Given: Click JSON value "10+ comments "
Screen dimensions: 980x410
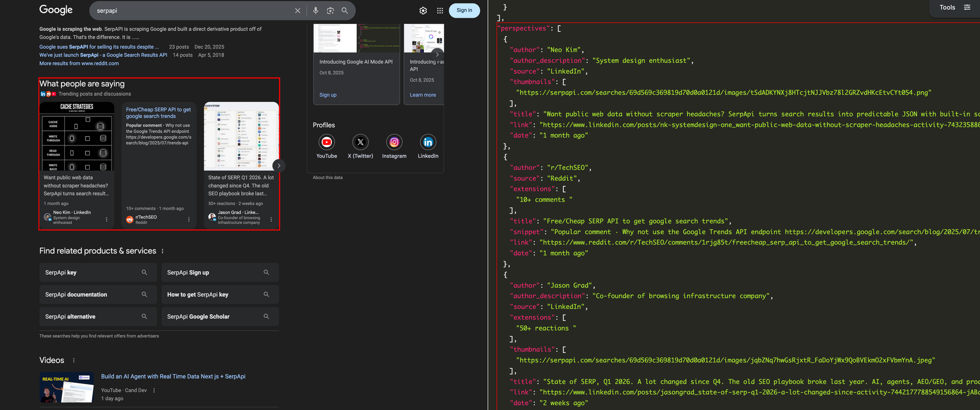Looking at the screenshot, I should (544, 200).
